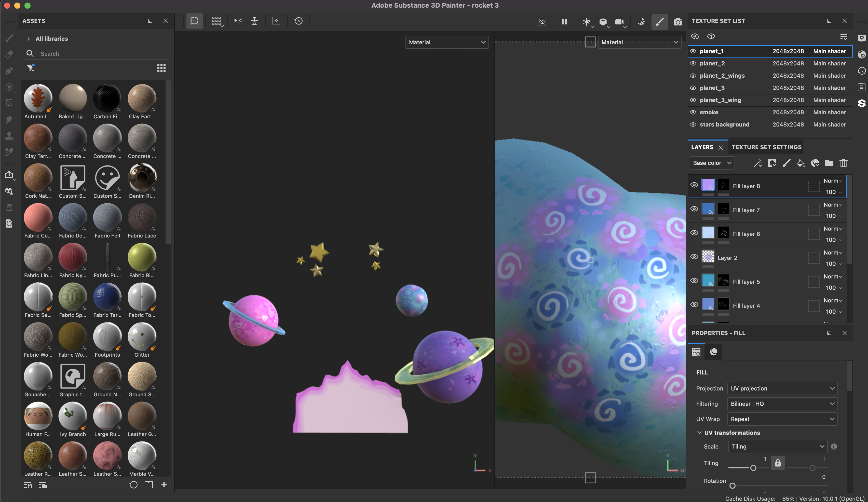Switch assets to grid view size icon
Screen dimensions: 868x502
click(161, 68)
